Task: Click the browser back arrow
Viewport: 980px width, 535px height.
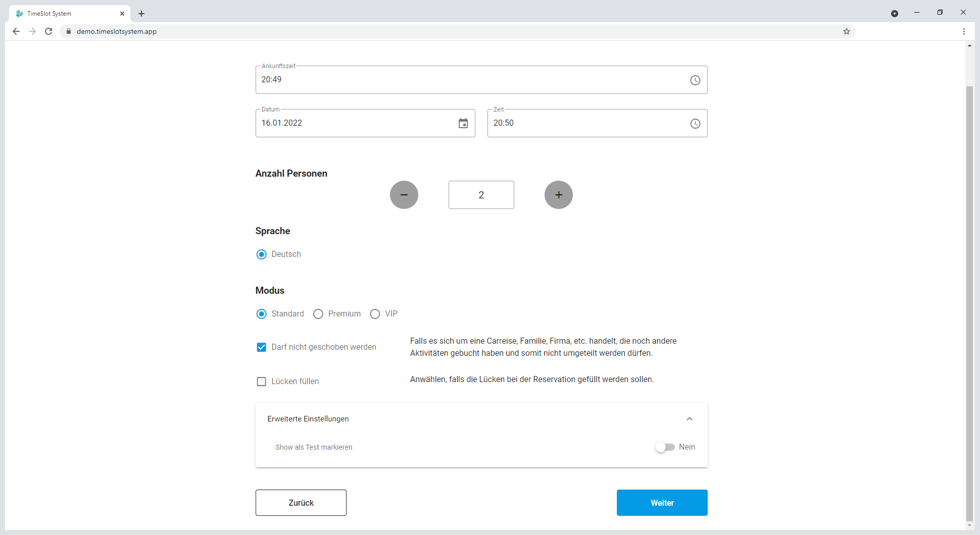Action: [16, 31]
